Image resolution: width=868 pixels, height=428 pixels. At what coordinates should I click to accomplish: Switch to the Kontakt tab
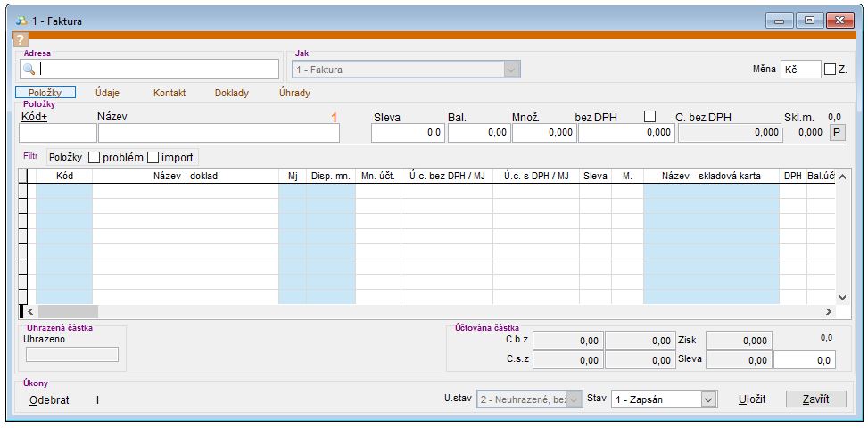[169, 92]
